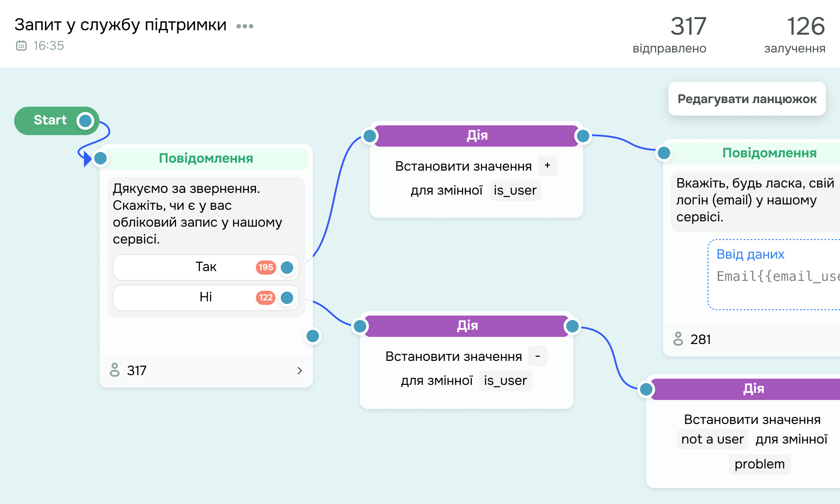Click the minus value chip
The height and width of the screenshot is (504, 840).
tap(537, 356)
